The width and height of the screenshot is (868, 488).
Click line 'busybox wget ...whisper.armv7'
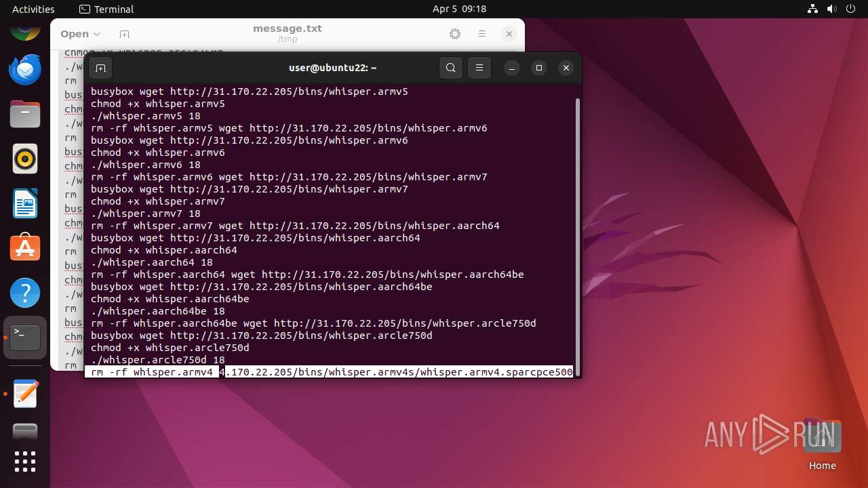coord(250,189)
